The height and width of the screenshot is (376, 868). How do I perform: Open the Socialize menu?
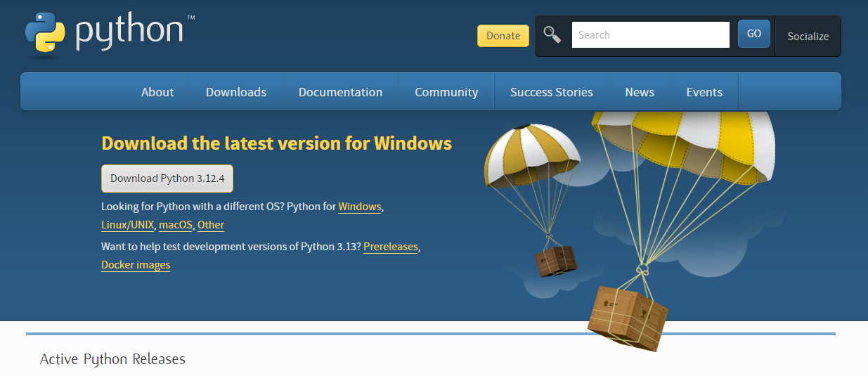coord(808,37)
